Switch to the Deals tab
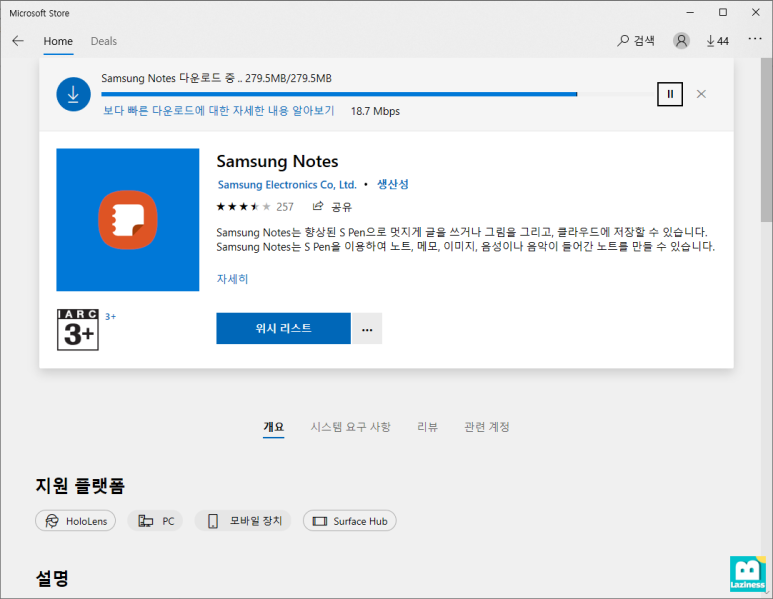773x599 pixels. coord(104,41)
